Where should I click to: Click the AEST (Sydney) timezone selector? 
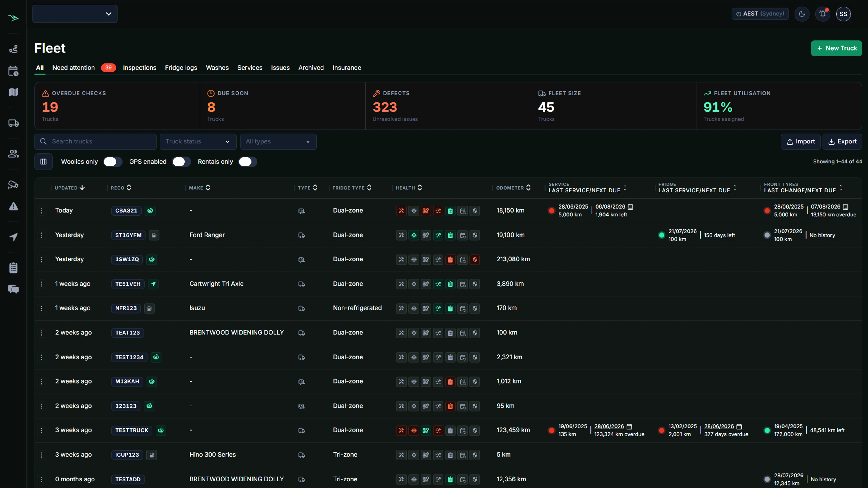pyautogui.click(x=760, y=14)
